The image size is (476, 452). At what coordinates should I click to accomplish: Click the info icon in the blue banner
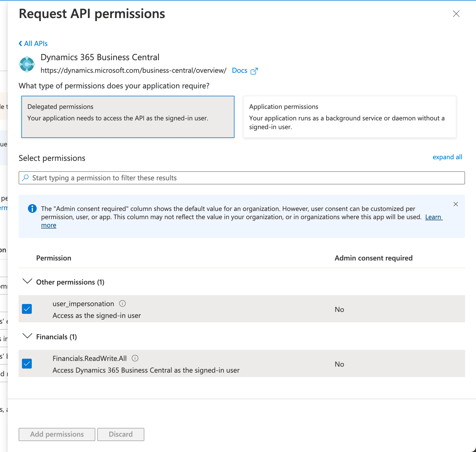(32, 208)
